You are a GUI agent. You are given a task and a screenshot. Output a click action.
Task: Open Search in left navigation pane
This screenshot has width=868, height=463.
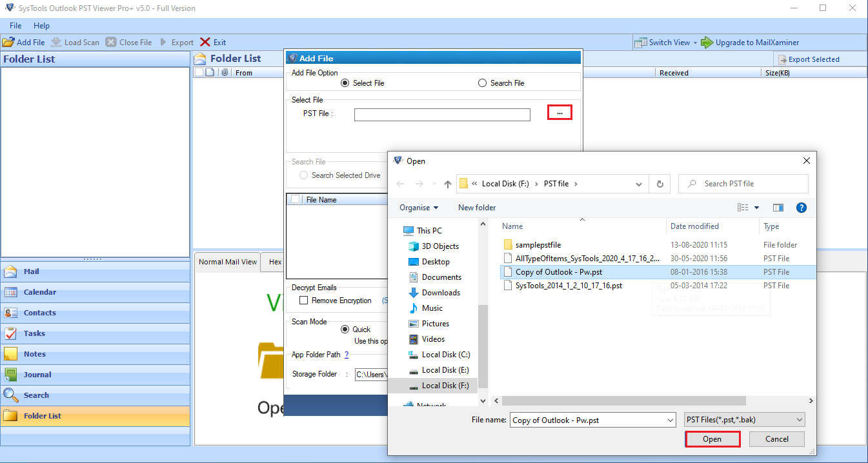(95, 395)
